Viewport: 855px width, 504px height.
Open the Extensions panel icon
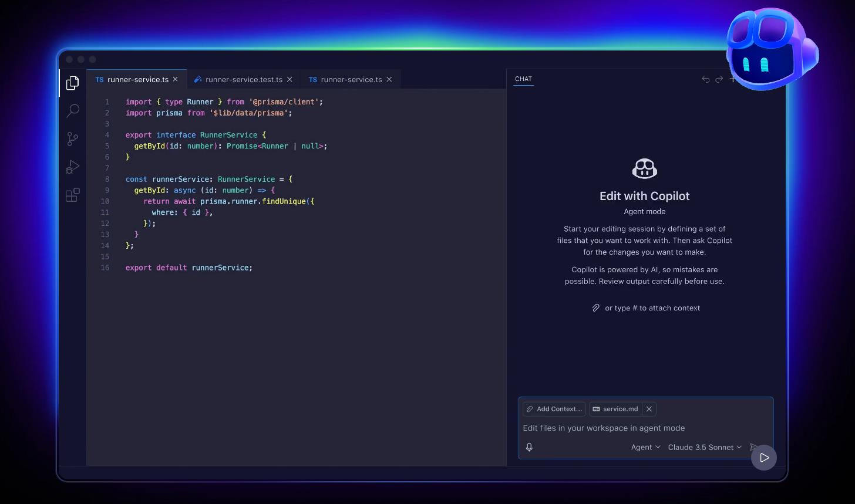pos(72,195)
